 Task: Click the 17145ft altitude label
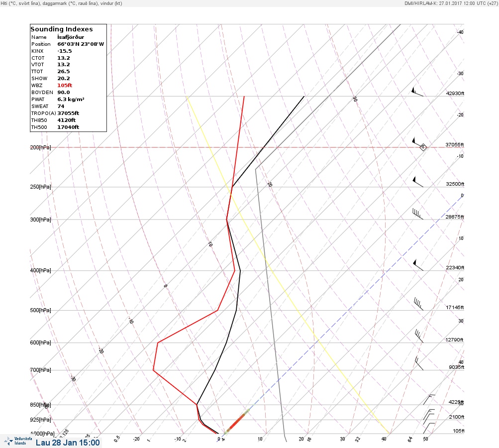pyautogui.click(x=455, y=307)
